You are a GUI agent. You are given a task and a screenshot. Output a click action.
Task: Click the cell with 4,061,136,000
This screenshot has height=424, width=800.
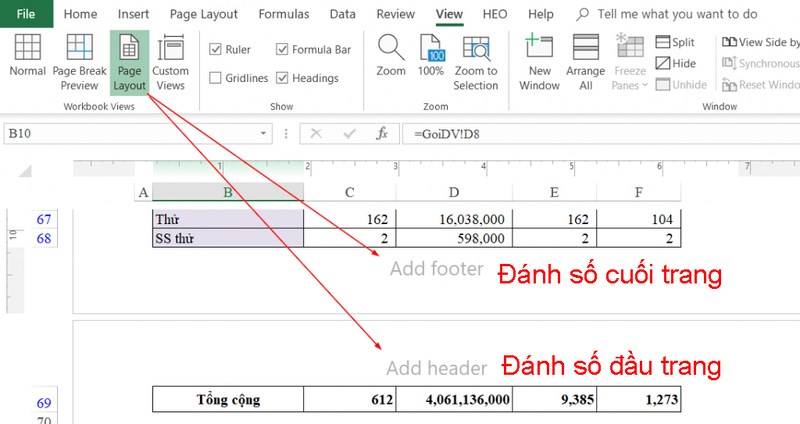[454, 399]
